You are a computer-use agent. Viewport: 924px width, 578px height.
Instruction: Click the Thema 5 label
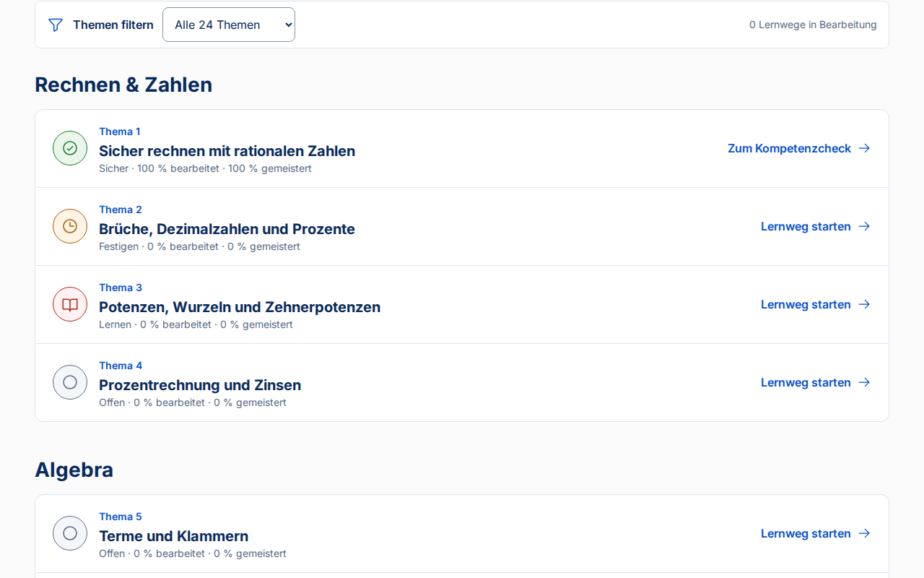pos(121,517)
